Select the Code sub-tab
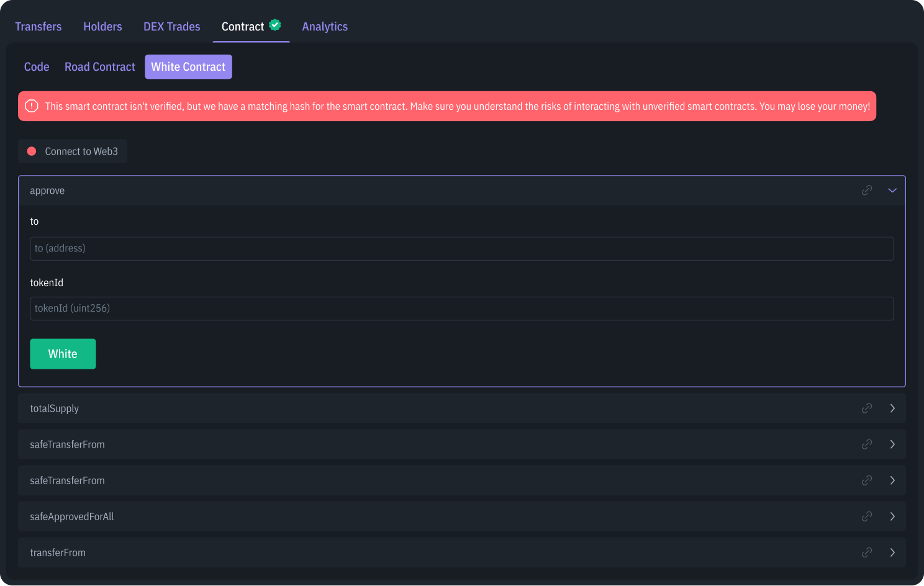This screenshot has height=586, width=924. (37, 67)
